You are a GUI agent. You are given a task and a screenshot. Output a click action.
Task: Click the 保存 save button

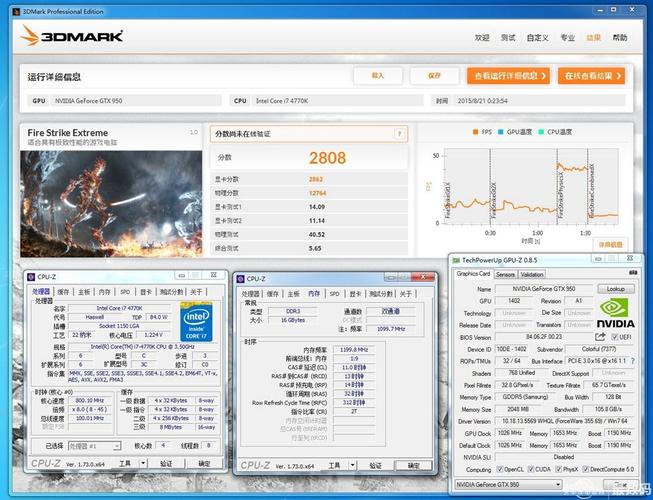point(434,76)
